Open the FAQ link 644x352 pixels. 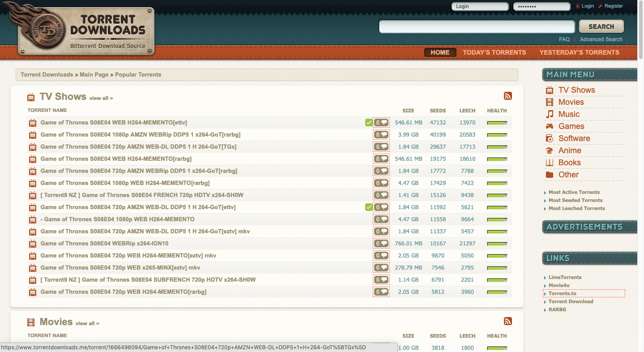[x=564, y=39]
